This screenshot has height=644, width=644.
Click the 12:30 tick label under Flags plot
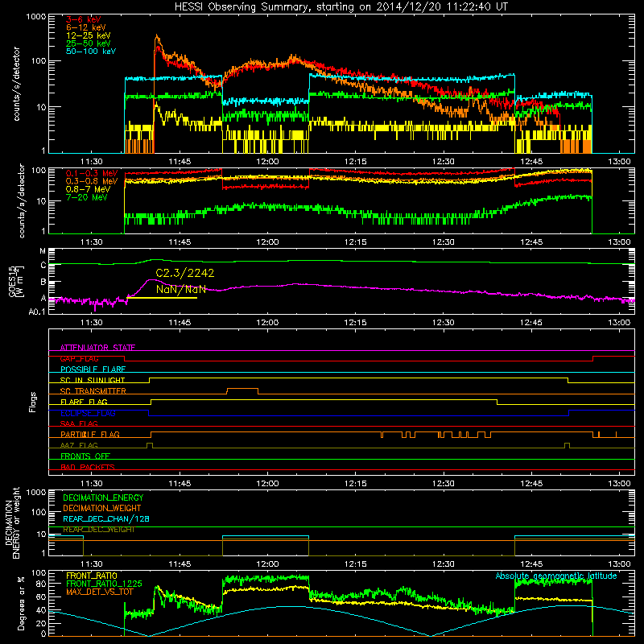coord(444,484)
